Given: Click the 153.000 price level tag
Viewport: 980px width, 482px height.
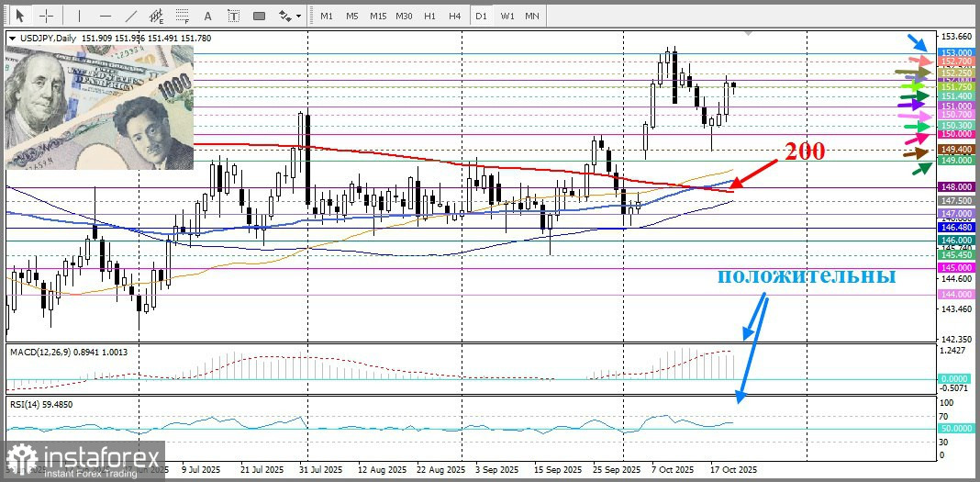Looking at the screenshot, I should 955,53.
